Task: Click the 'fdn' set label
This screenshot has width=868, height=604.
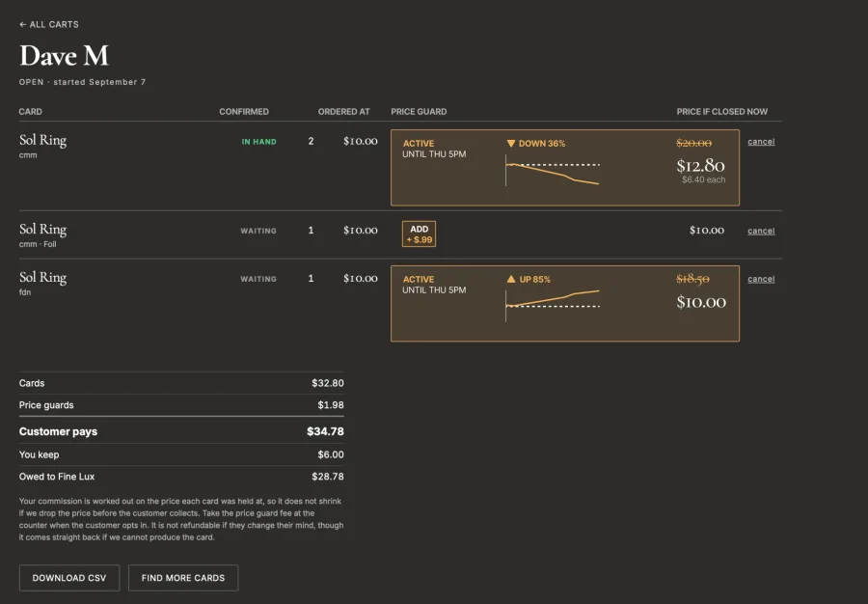Action: (25, 292)
